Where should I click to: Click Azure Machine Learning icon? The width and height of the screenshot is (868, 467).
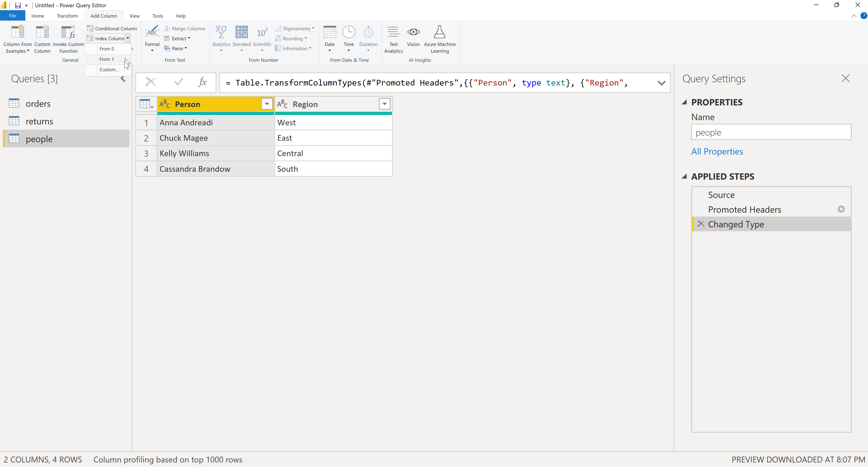click(x=439, y=33)
